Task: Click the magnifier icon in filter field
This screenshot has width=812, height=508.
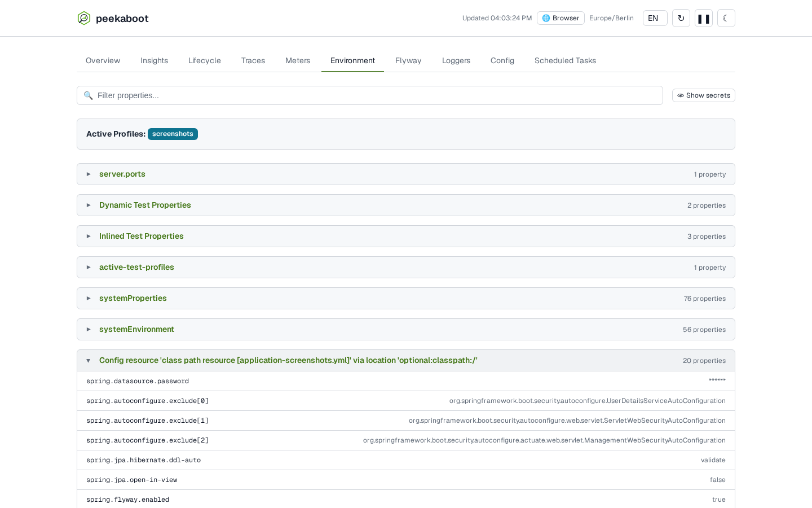Action: (x=89, y=95)
